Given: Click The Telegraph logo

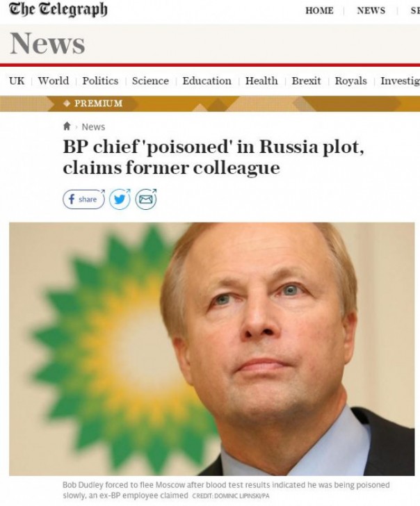Looking at the screenshot, I should (x=58, y=10).
